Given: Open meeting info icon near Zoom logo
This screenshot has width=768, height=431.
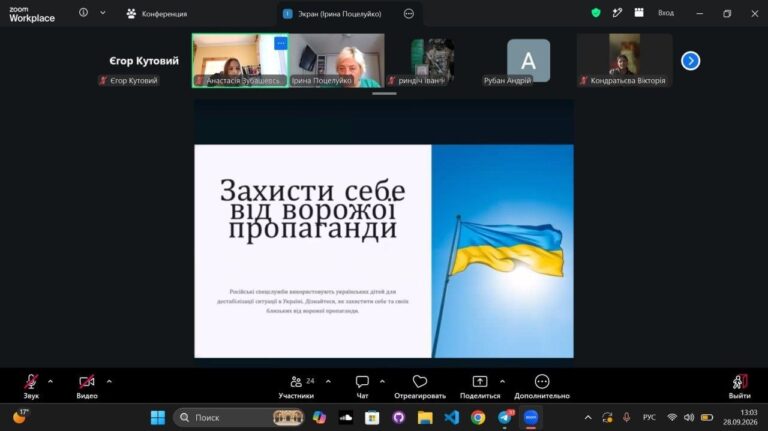Looking at the screenshot, I should pos(83,13).
